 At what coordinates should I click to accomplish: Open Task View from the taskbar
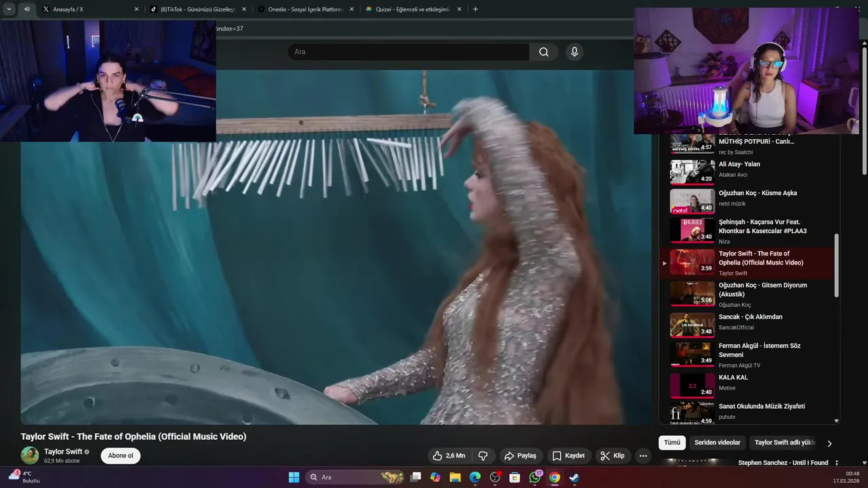click(416, 477)
